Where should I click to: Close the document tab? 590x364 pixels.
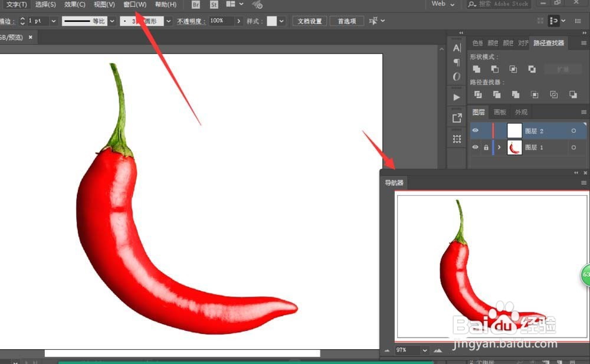(x=31, y=37)
